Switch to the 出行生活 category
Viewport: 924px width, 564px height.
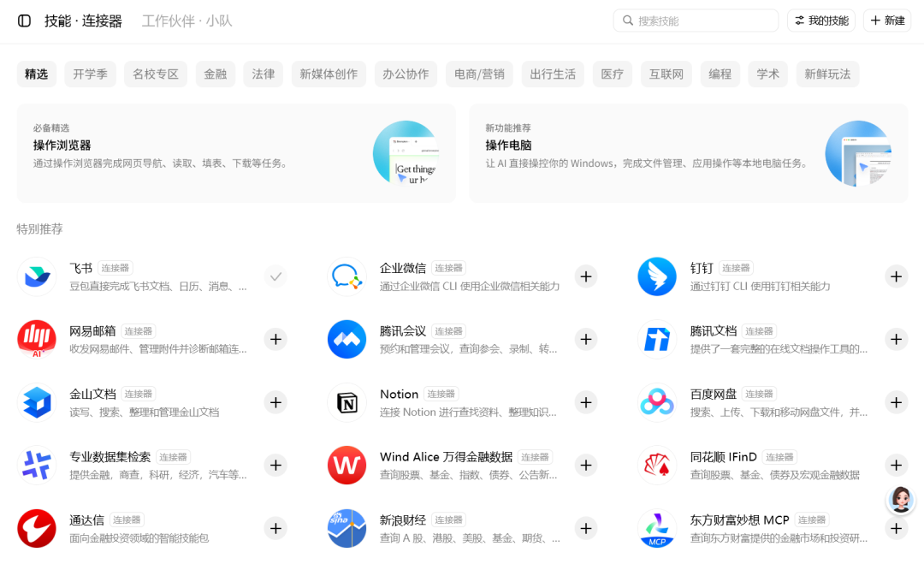click(553, 74)
